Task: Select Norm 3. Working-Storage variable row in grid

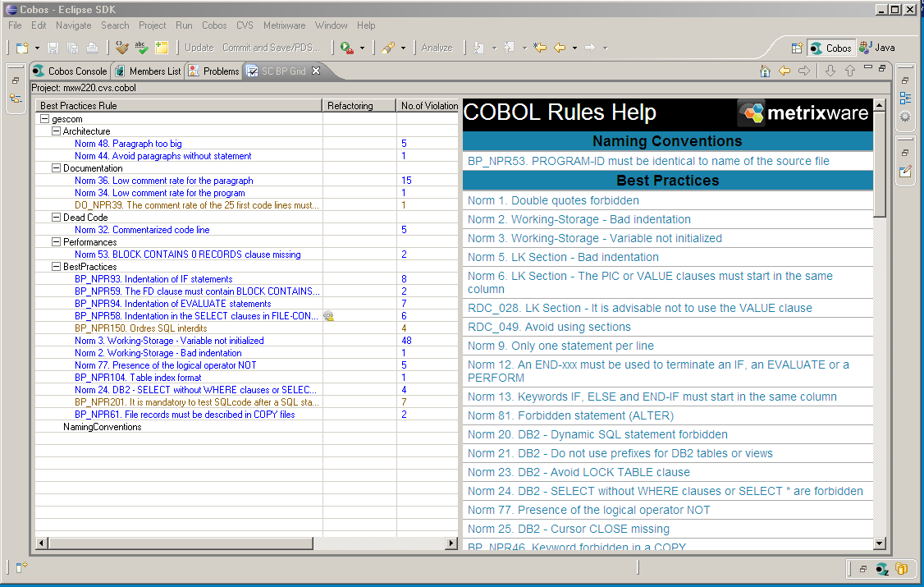Action: click(169, 341)
